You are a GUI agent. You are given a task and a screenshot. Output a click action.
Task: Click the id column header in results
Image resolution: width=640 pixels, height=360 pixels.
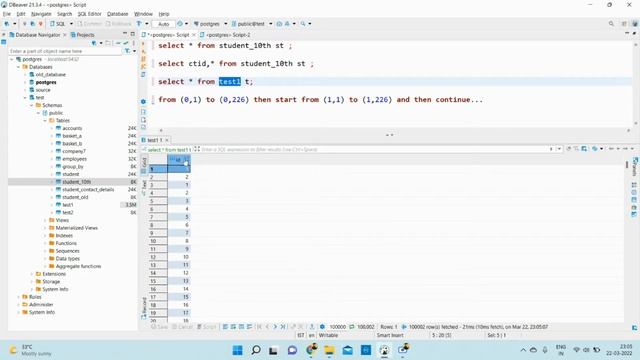point(179,160)
